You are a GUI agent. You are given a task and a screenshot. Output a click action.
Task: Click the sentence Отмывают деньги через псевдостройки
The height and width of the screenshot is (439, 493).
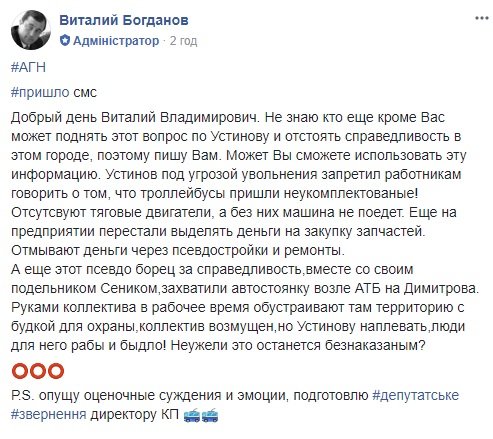178,251
